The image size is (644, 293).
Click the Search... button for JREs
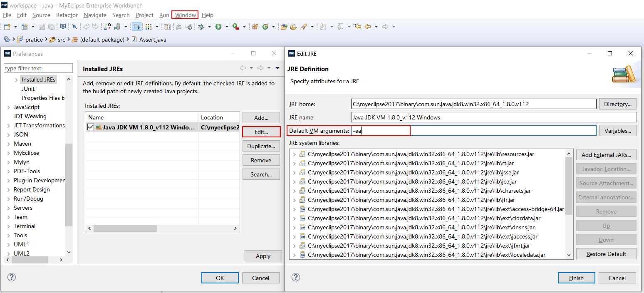tap(261, 174)
